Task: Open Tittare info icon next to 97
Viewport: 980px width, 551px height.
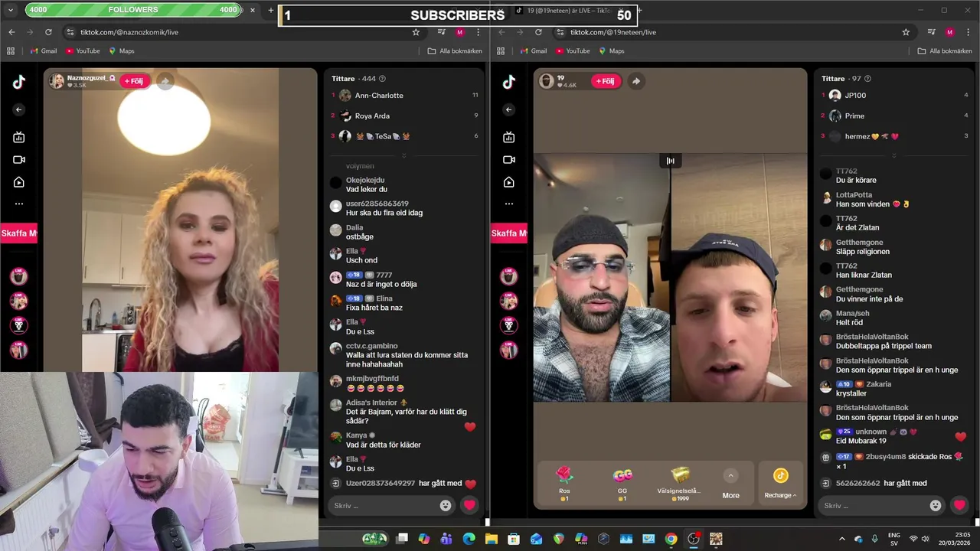Action: click(x=867, y=79)
